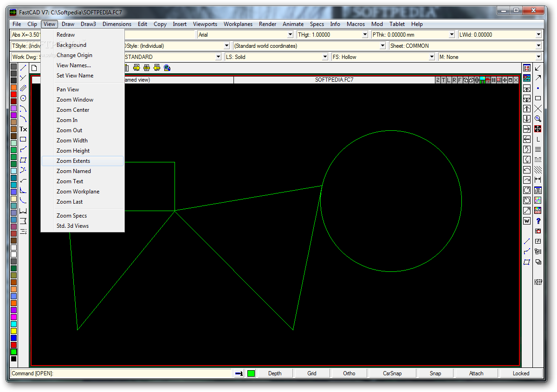Image resolution: width=557 pixels, height=392 pixels.
Task: Click the globe printer icon in toolbar
Action: (x=167, y=68)
